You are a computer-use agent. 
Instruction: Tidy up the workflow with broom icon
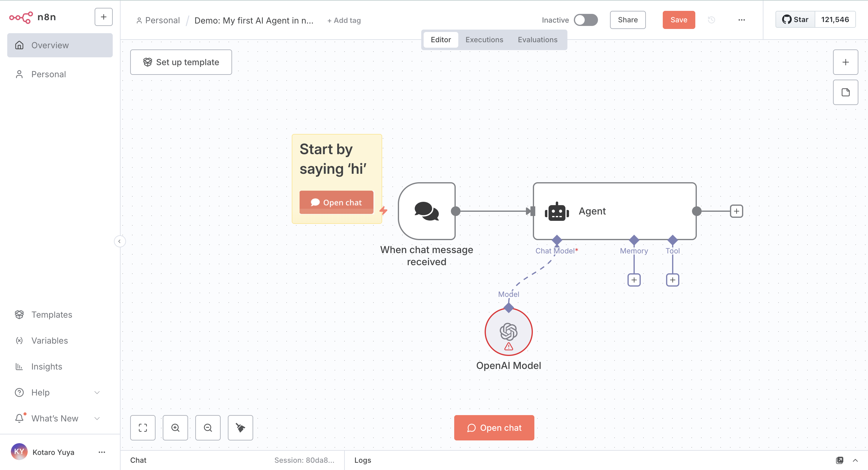point(240,427)
